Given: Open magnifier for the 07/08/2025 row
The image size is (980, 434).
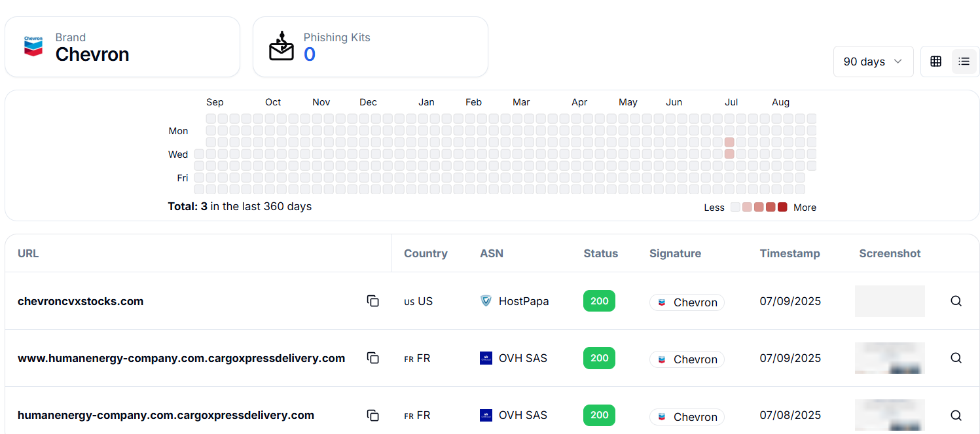Looking at the screenshot, I should (956, 415).
